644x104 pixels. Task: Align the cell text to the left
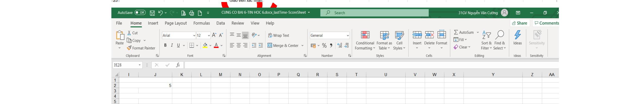point(232,46)
